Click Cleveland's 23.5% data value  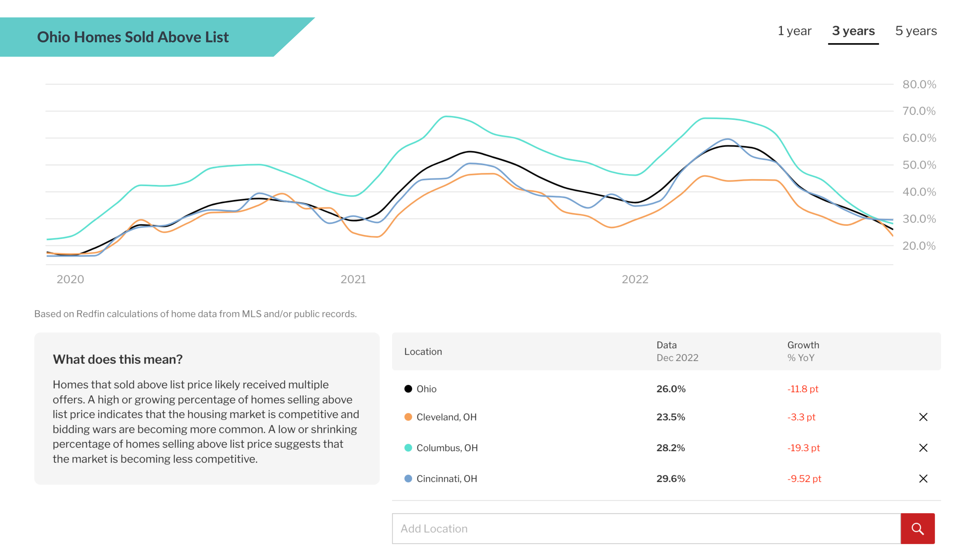[671, 417]
